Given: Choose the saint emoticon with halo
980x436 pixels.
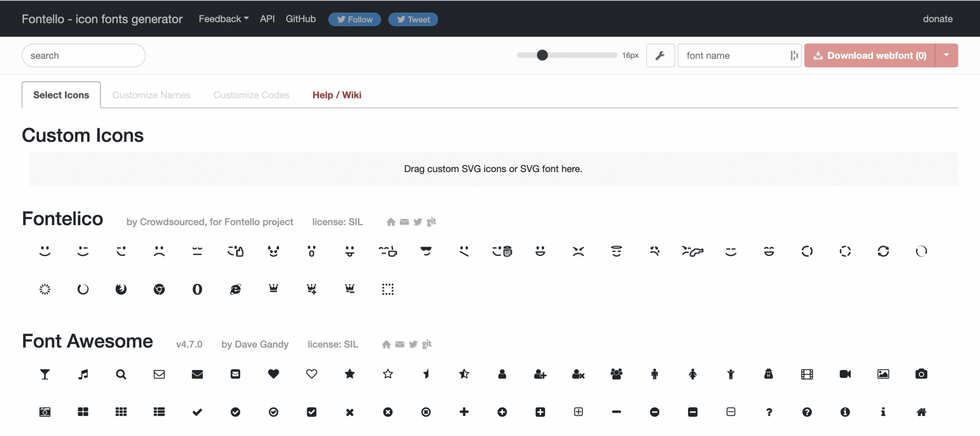Looking at the screenshot, I should pyautogui.click(x=616, y=251).
